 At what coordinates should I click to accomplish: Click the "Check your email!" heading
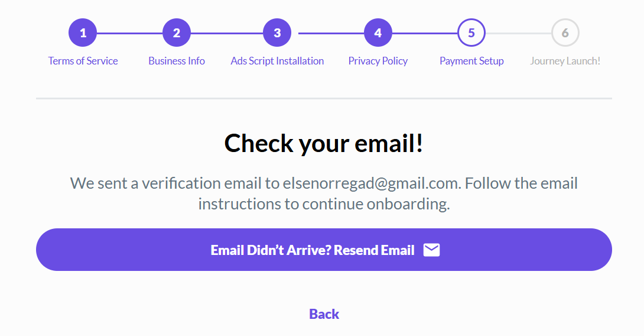click(324, 143)
